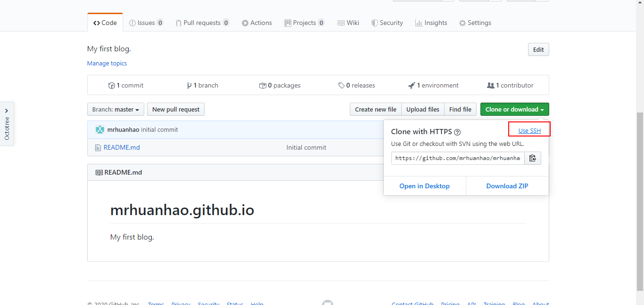Click the New pull request button

pyautogui.click(x=176, y=109)
